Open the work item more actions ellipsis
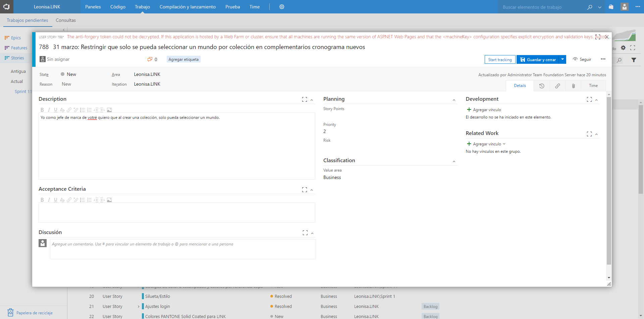This screenshot has height=319, width=644. coord(603,59)
